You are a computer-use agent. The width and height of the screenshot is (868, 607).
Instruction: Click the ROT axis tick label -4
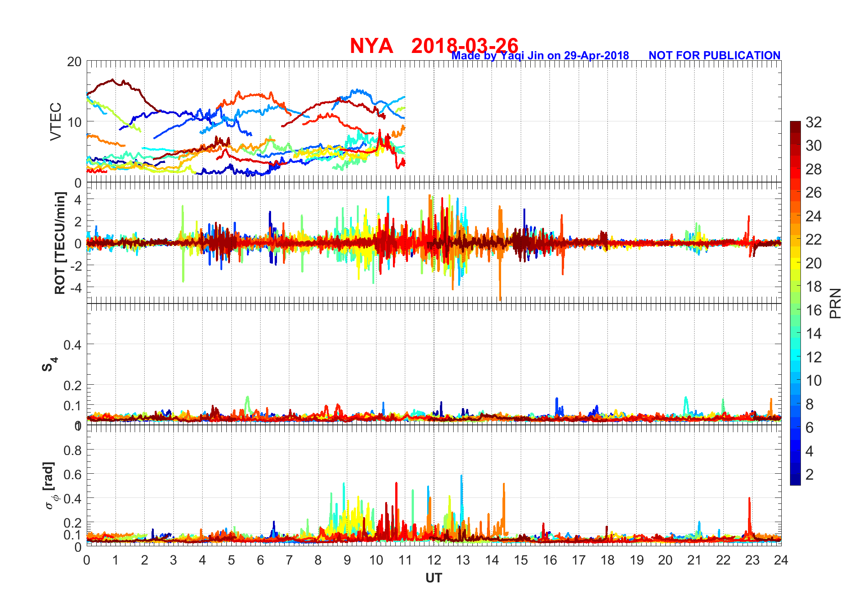pos(75,288)
